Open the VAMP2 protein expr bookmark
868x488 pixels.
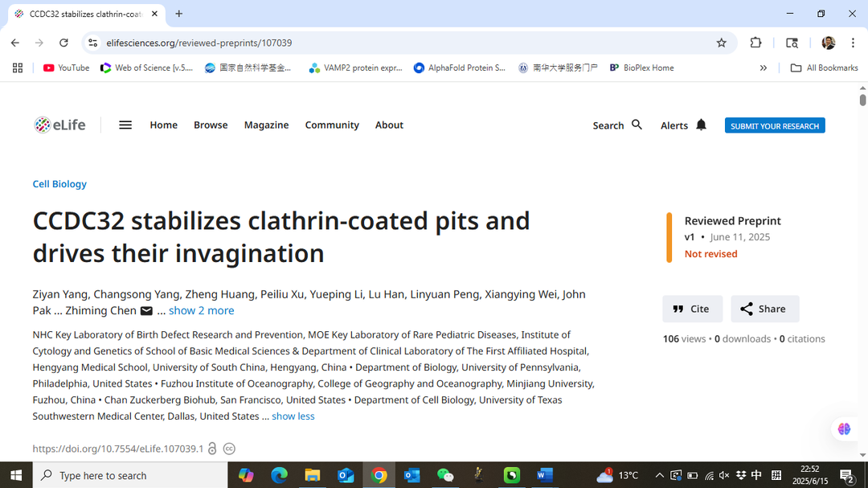click(x=356, y=68)
